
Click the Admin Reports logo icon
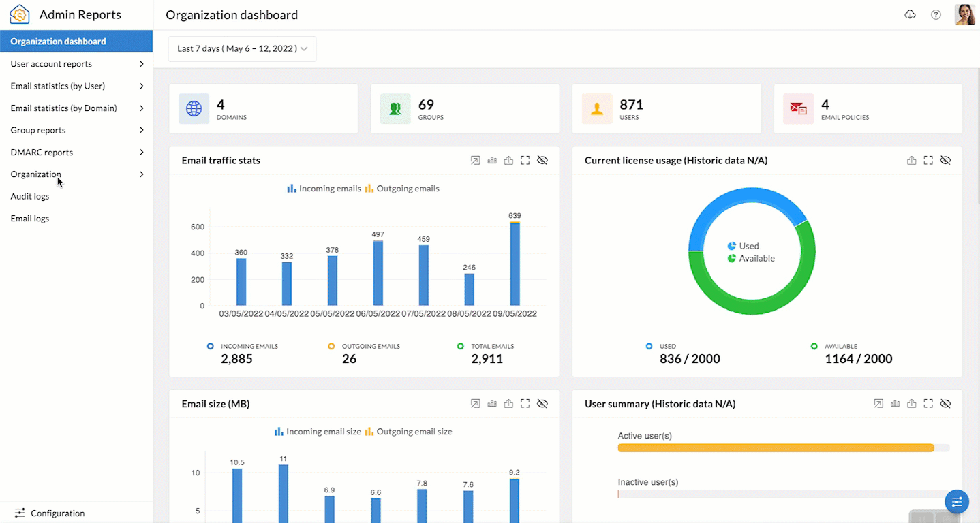point(19,14)
